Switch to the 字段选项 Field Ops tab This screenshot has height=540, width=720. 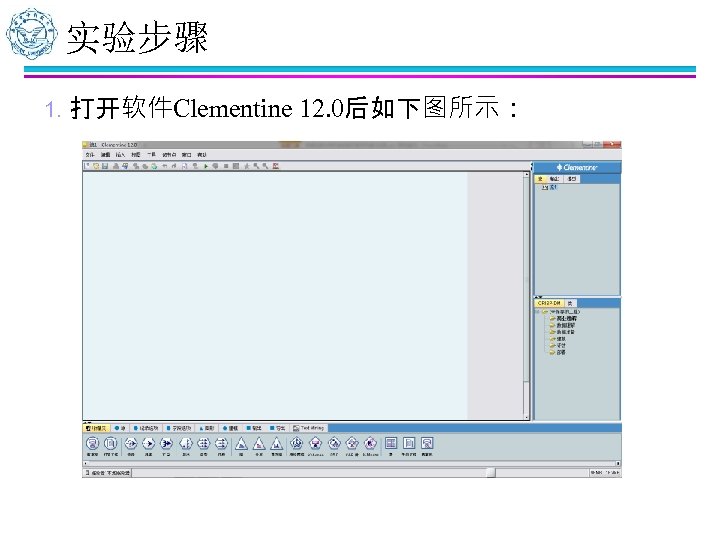click(x=179, y=428)
